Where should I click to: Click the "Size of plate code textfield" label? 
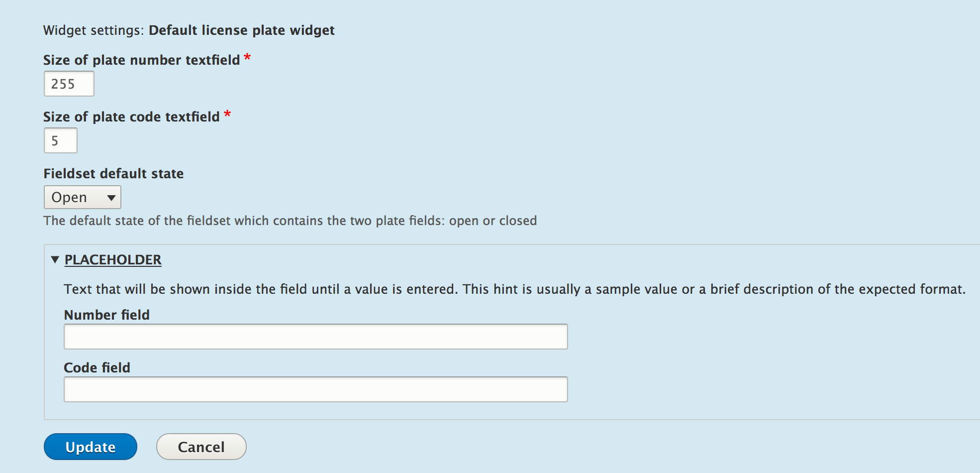[131, 117]
